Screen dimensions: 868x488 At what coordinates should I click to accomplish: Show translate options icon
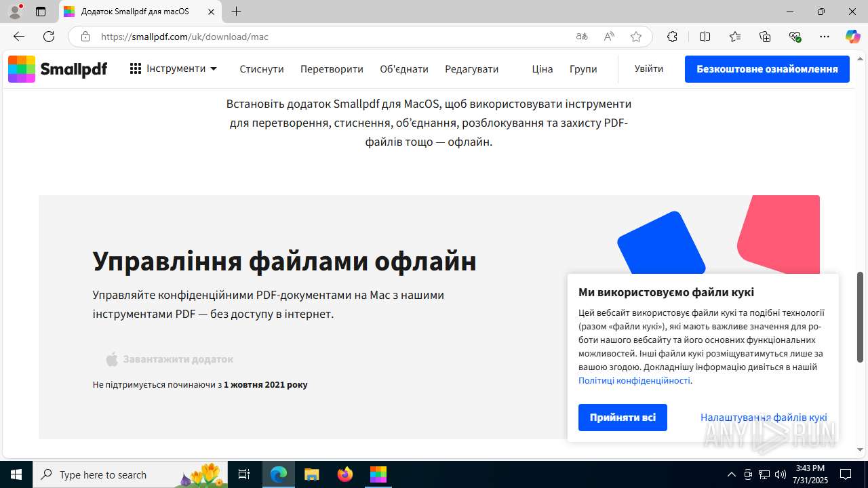[582, 37]
